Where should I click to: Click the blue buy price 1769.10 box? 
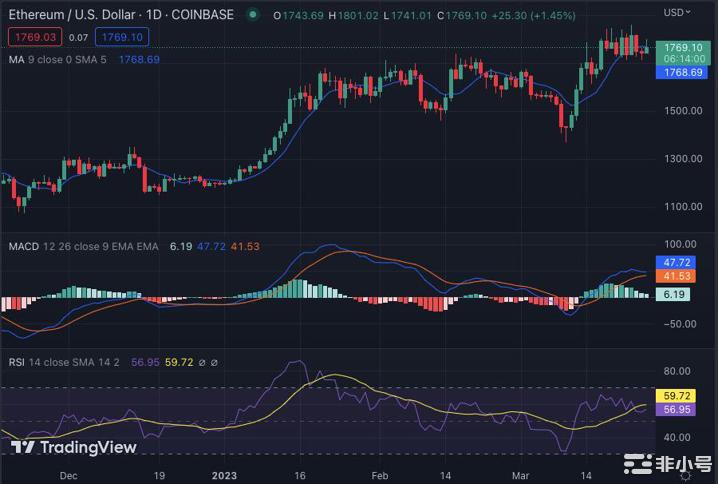[122, 36]
